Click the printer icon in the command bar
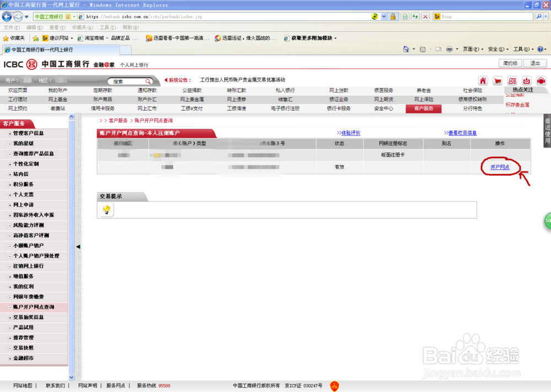 449,49
